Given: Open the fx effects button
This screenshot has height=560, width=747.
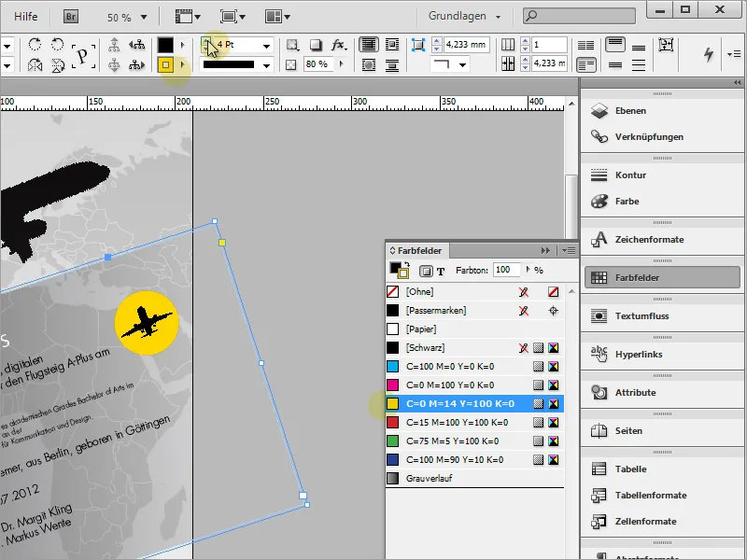Looking at the screenshot, I should click(339, 45).
